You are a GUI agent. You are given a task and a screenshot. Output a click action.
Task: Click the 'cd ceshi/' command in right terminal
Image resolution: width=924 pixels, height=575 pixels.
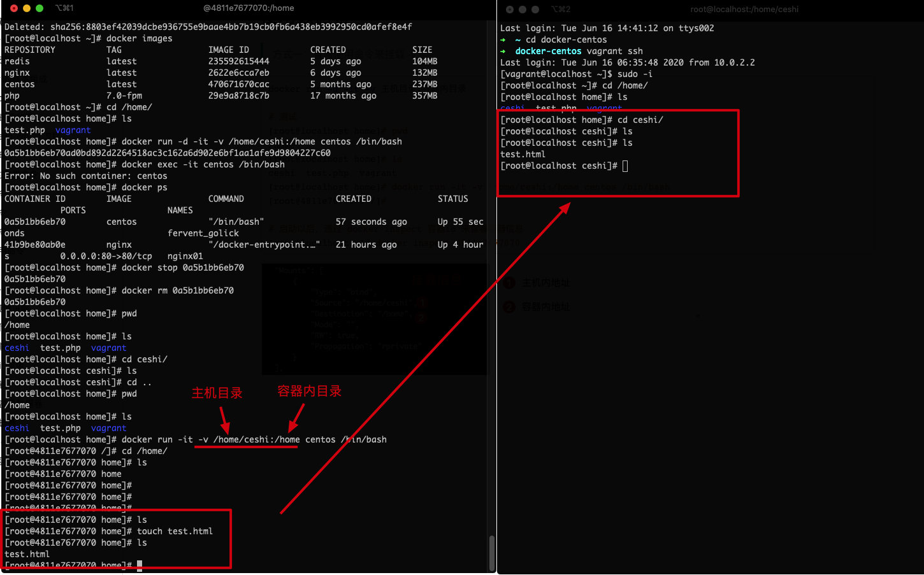pyautogui.click(x=640, y=120)
